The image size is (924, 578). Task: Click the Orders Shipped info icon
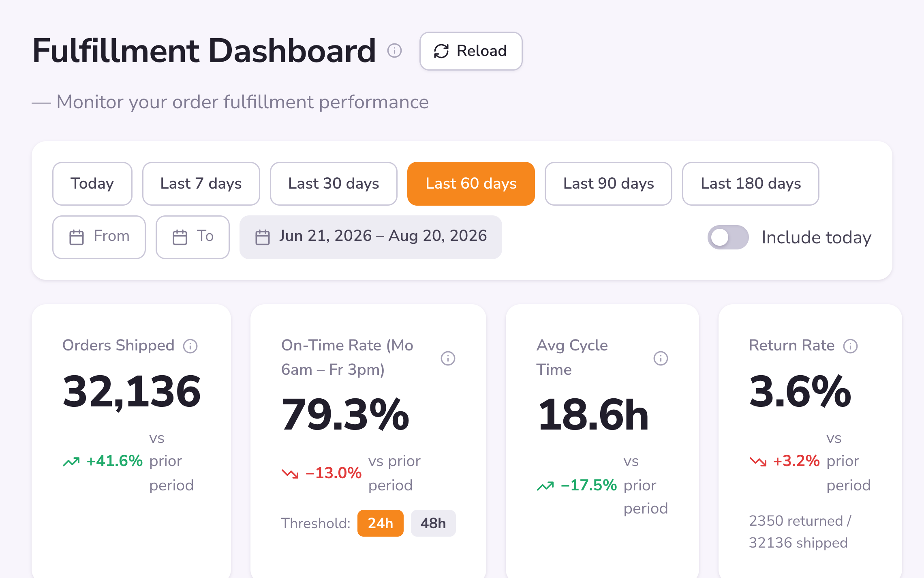(190, 346)
